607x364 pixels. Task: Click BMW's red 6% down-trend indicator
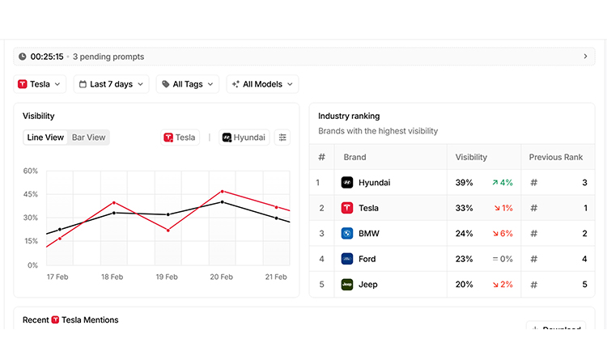point(503,233)
